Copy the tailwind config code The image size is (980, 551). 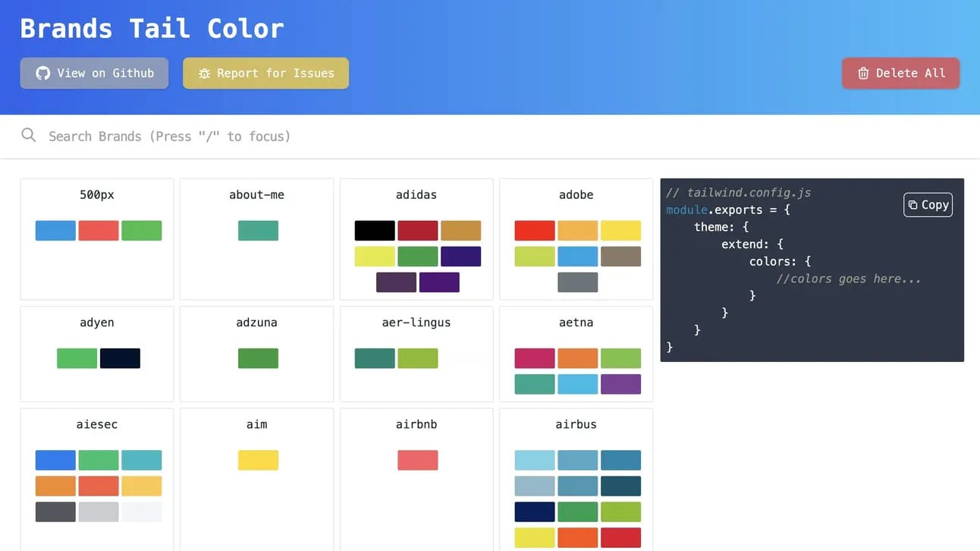928,205
